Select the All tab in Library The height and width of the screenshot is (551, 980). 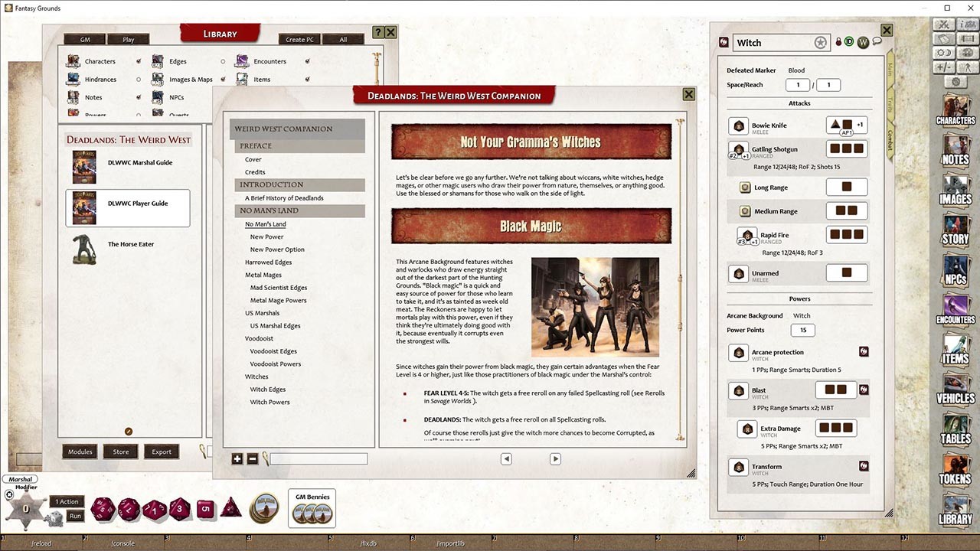click(343, 39)
